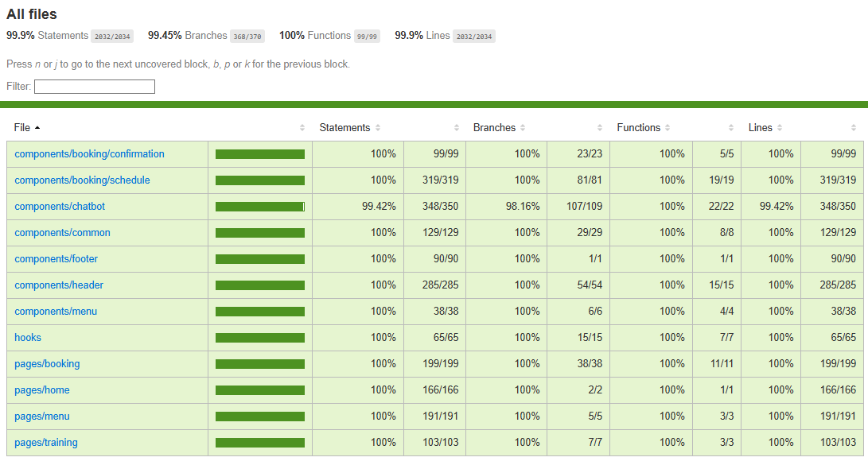Open the hooks folder link
This screenshot has height=465, width=868.
coord(28,338)
